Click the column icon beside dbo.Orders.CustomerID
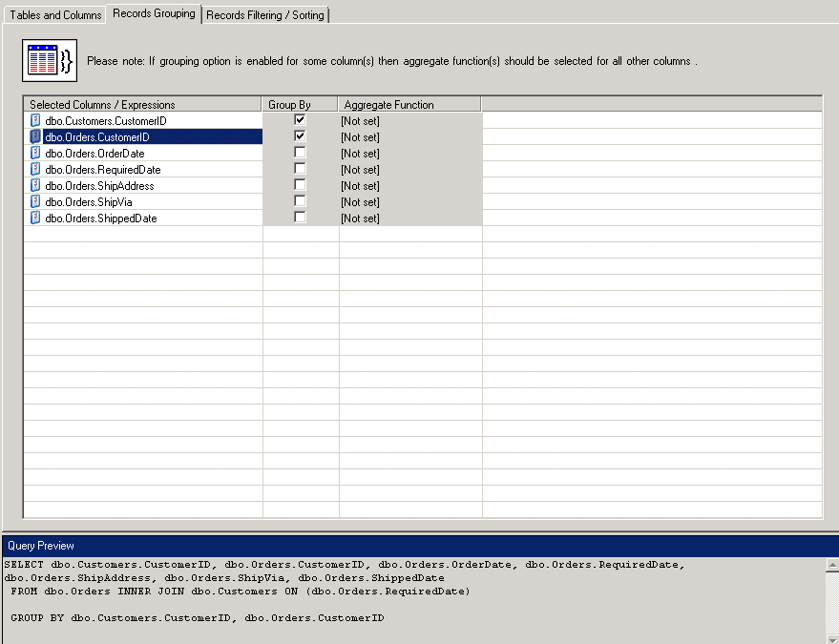Image resolution: width=839 pixels, height=644 pixels. click(x=35, y=137)
